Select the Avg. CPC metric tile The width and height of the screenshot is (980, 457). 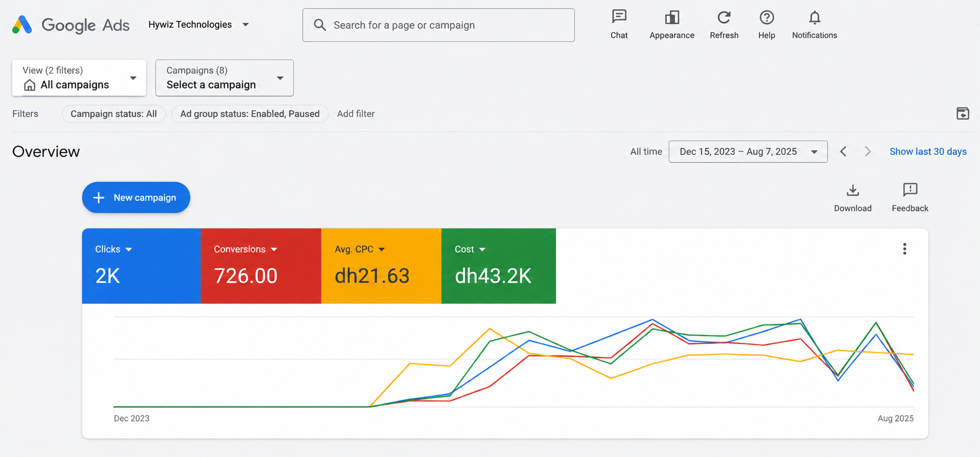click(381, 266)
